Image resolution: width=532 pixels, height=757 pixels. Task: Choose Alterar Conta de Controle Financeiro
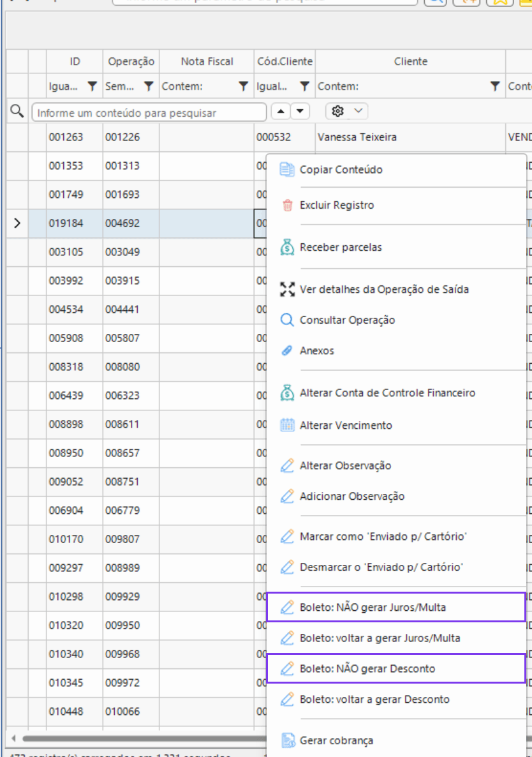tap(387, 393)
